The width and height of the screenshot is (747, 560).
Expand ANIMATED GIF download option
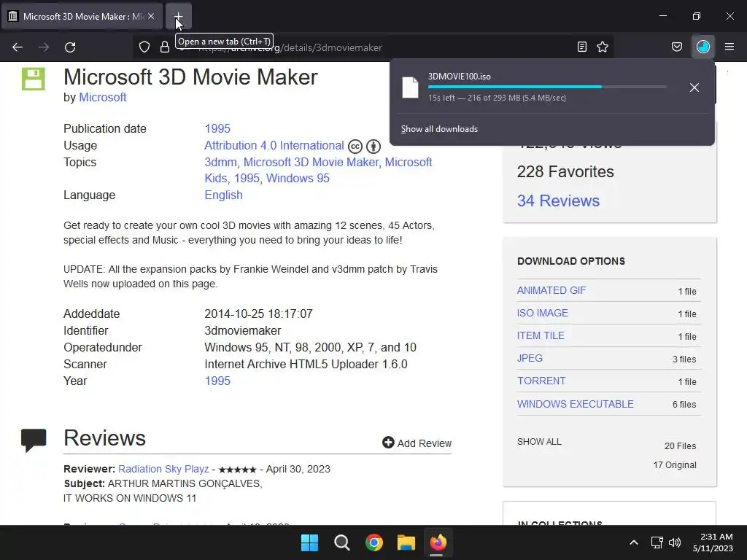click(551, 290)
